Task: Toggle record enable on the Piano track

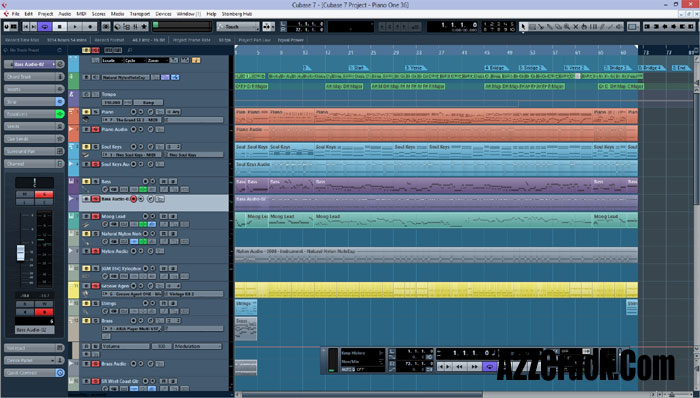Action: pos(133,112)
